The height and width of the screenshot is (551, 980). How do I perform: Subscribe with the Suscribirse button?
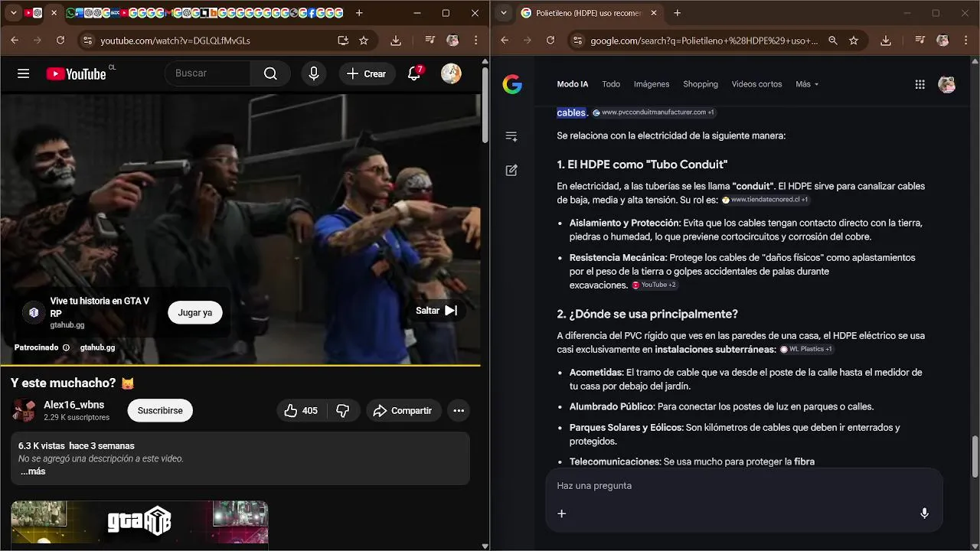pos(160,411)
